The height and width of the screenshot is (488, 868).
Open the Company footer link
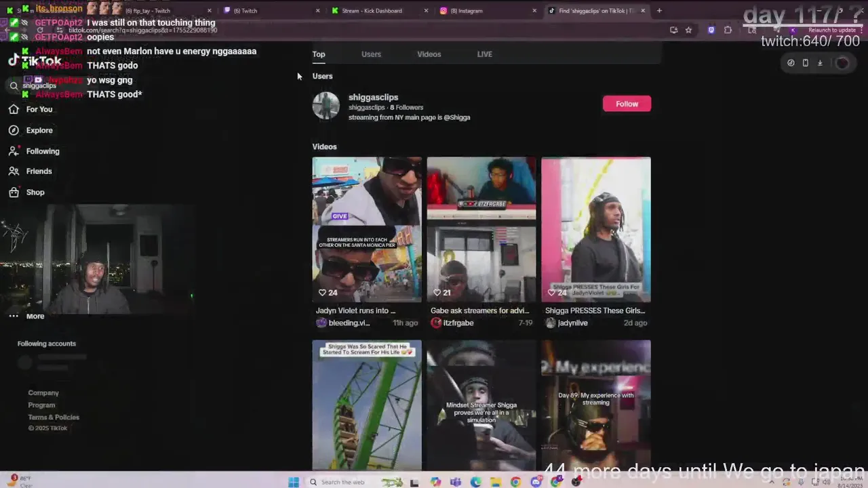point(43,393)
